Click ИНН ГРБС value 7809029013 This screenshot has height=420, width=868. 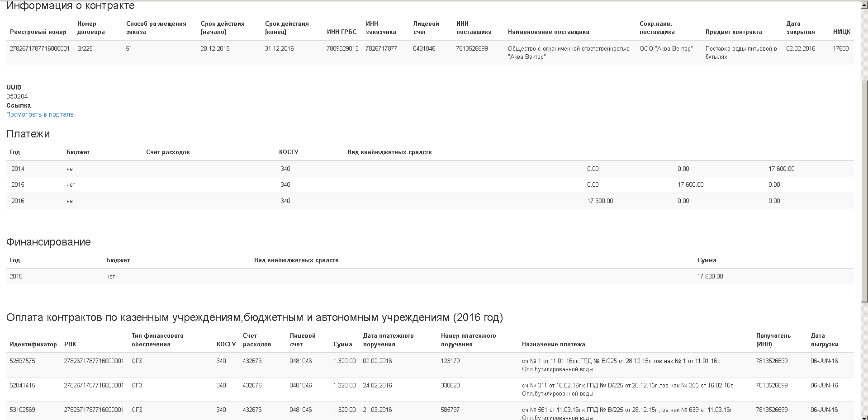(342, 48)
